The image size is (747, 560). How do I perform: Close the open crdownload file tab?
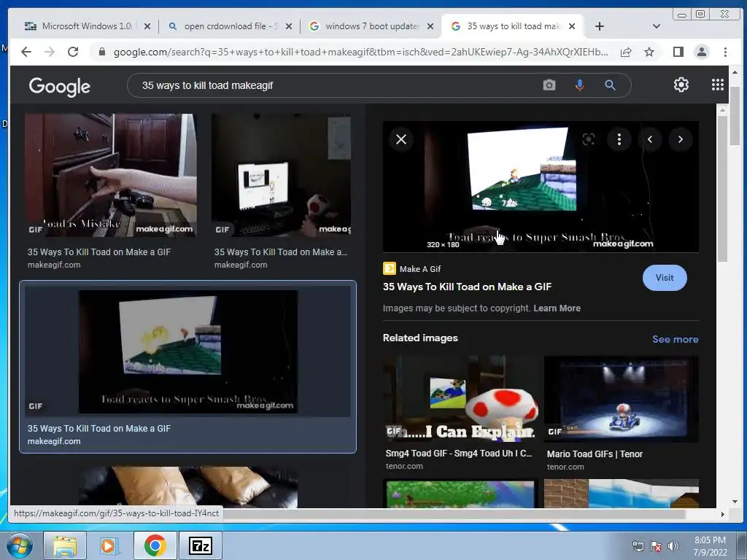point(289,27)
